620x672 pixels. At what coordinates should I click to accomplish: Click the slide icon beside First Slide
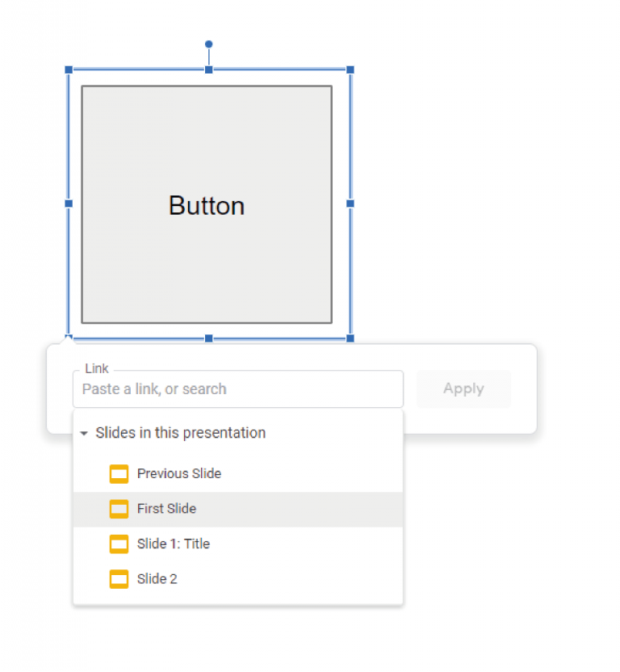tap(119, 509)
